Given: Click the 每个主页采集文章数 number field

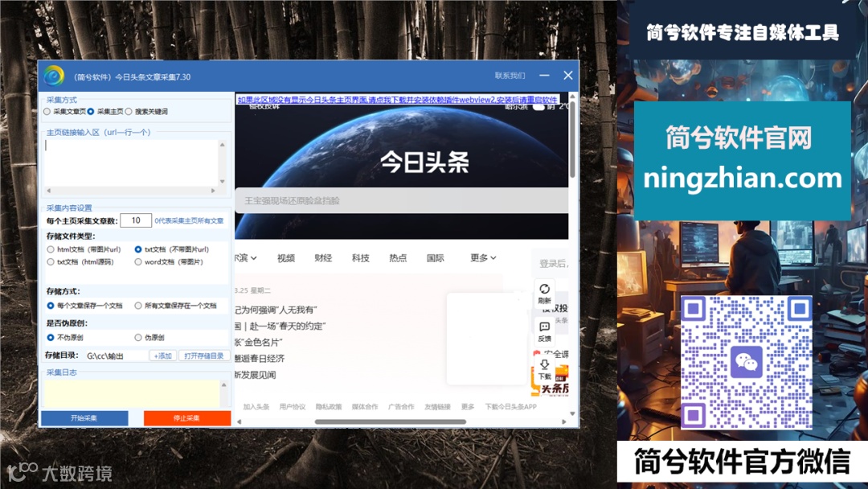Looking at the screenshot, I should (136, 220).
